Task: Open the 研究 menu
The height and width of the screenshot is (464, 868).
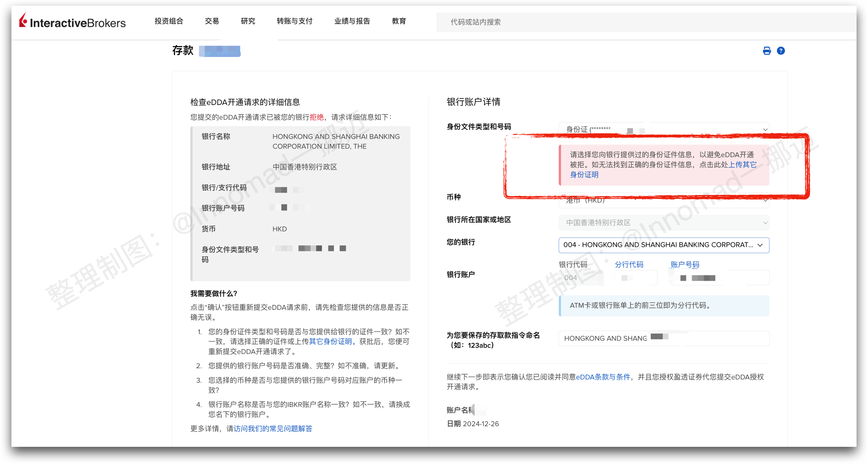Action: [x=248, y=21]
